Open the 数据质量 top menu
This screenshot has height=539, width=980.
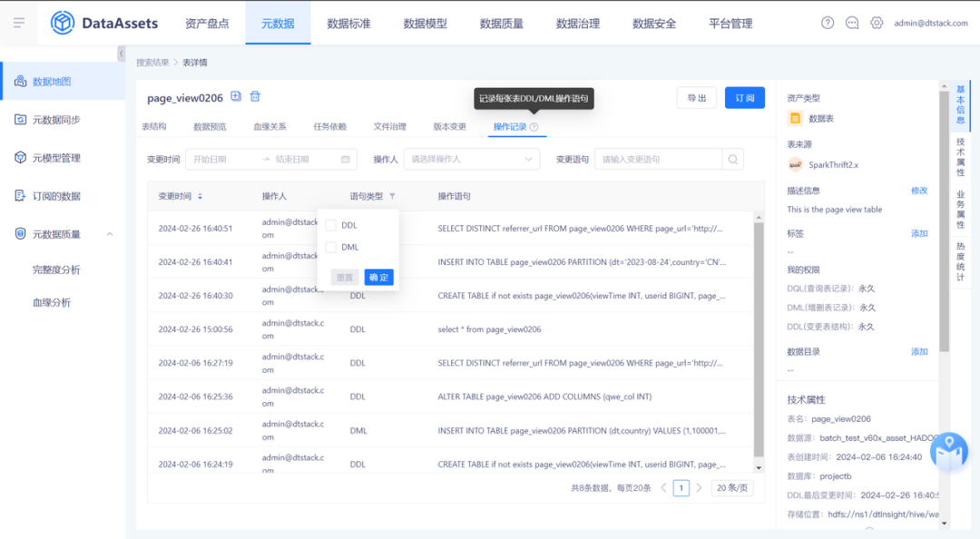click(x=501, y=23)
